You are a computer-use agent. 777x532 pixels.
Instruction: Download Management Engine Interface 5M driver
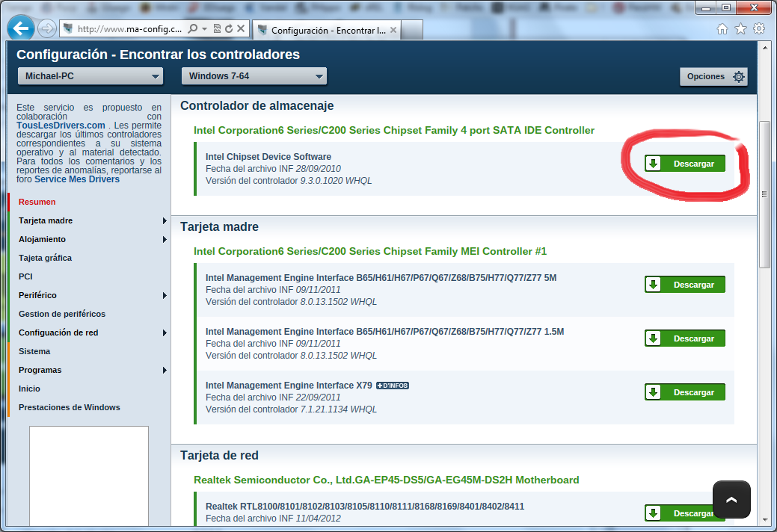tap(685, 285)
